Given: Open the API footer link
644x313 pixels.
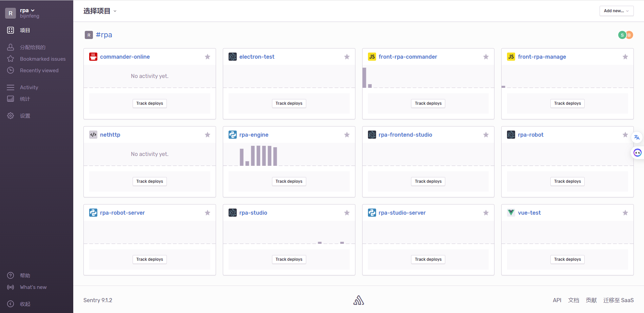Looking at the screenshot, I should (x=557, y=300).
